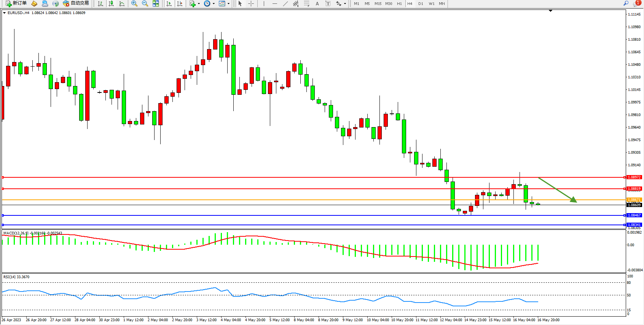This screenshot has width=644, height=325.
Task: Switch to the D1 timeframe
Action: coord(421,3)
